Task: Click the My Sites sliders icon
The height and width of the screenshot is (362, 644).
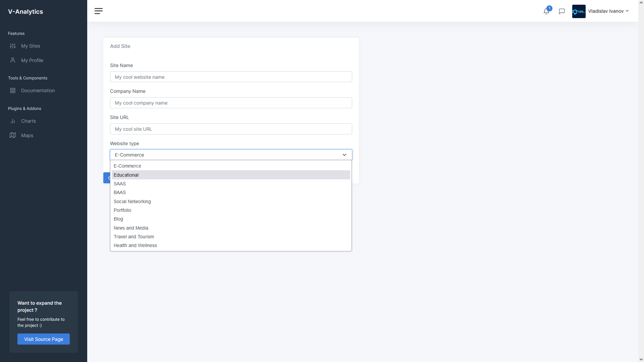Action: click(13, 46)
